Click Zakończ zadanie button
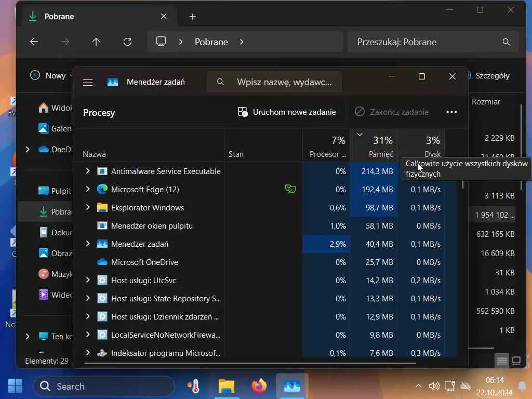The image size is (532, 399). pyautogui.click(x=392, y=112)
